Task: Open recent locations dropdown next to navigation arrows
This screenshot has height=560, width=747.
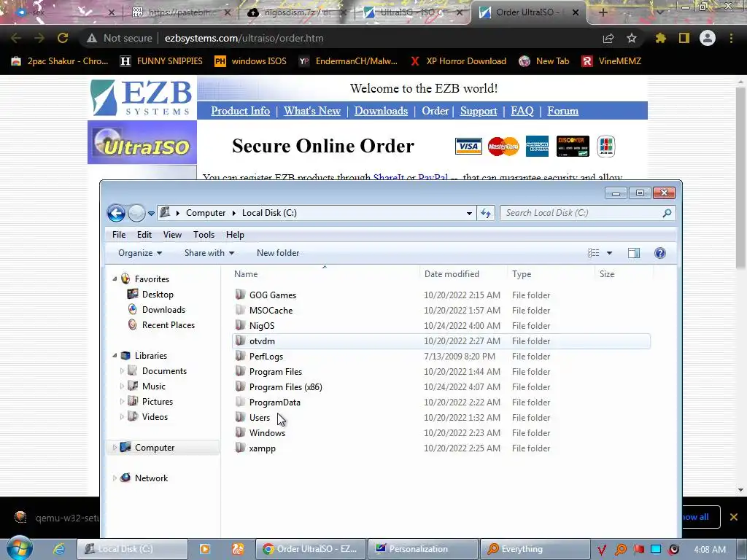Action: pos(151,214)
